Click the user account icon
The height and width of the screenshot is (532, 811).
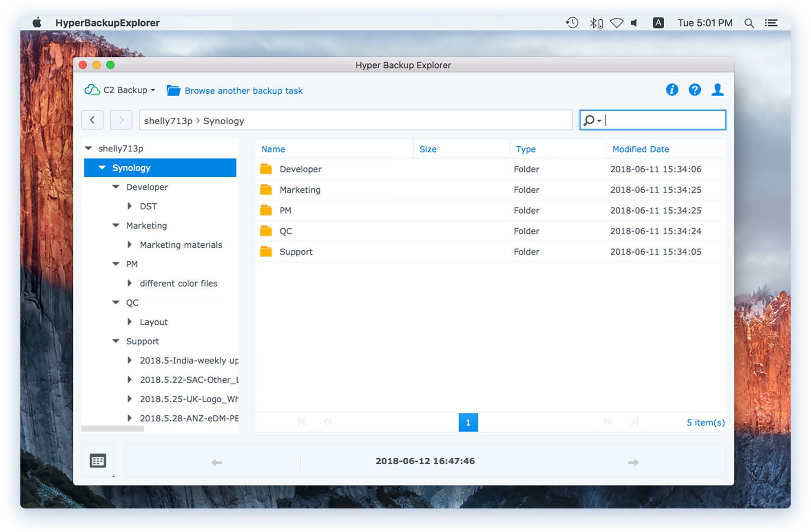point(717,90)
